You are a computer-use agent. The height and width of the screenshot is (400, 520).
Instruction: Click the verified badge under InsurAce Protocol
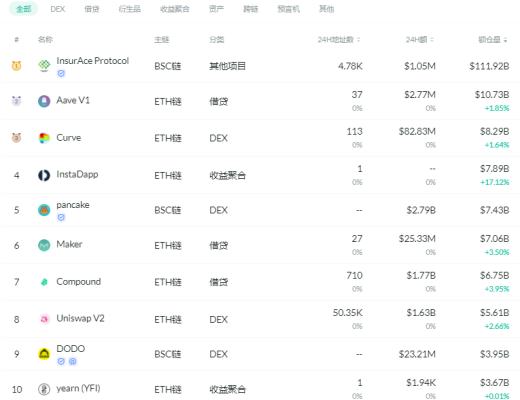pyautogui.click(x=61, y=73)
